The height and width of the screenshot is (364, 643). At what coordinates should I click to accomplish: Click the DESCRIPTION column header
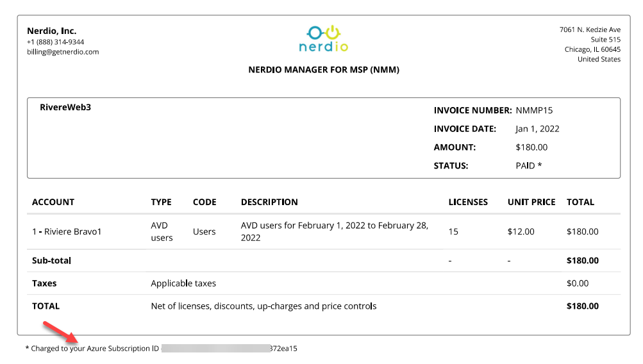point(269,202)
